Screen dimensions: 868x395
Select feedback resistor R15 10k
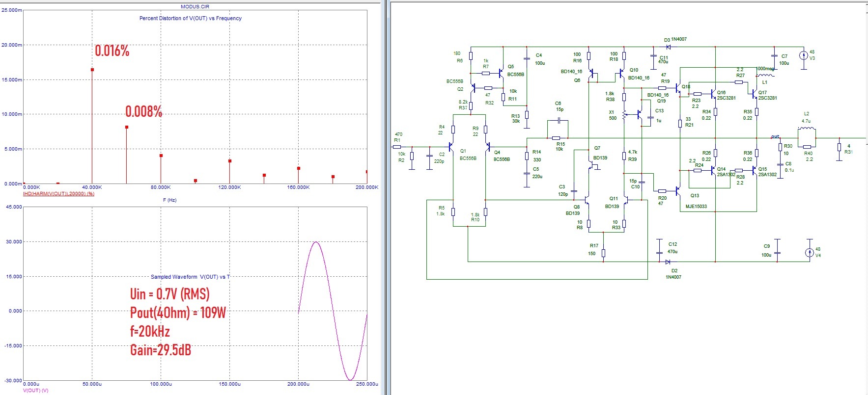(556, 138)
